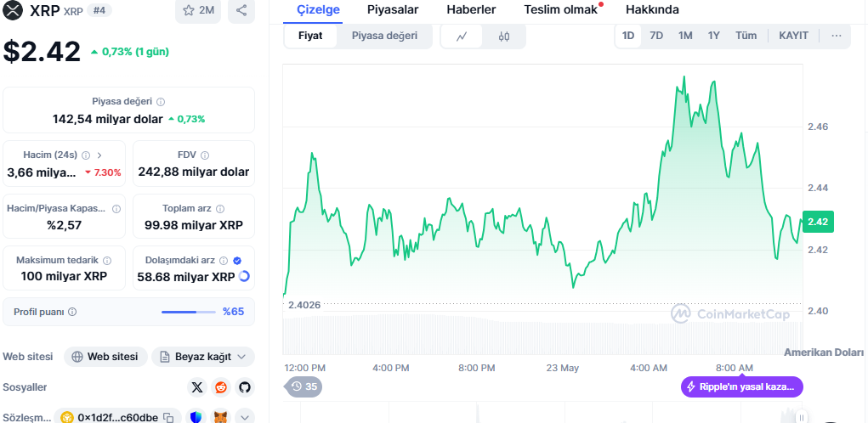Open the Haberler tab
The width and height of the screenshot is (868, 423).
(471, 9)
